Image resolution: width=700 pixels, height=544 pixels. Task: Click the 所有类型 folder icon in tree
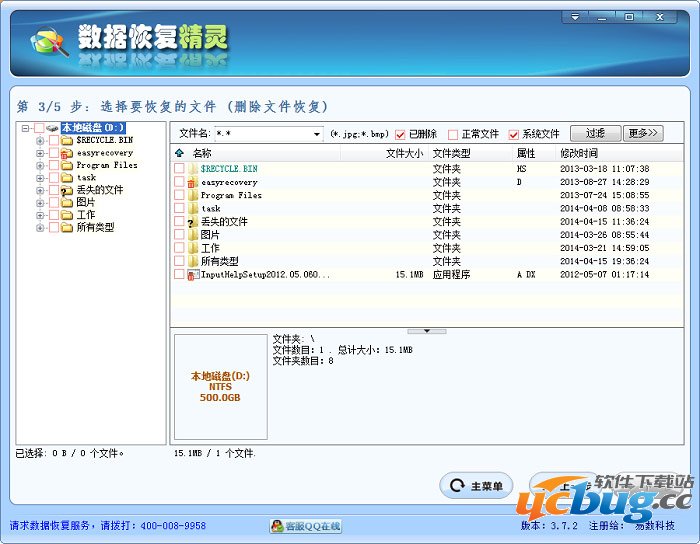67,228
